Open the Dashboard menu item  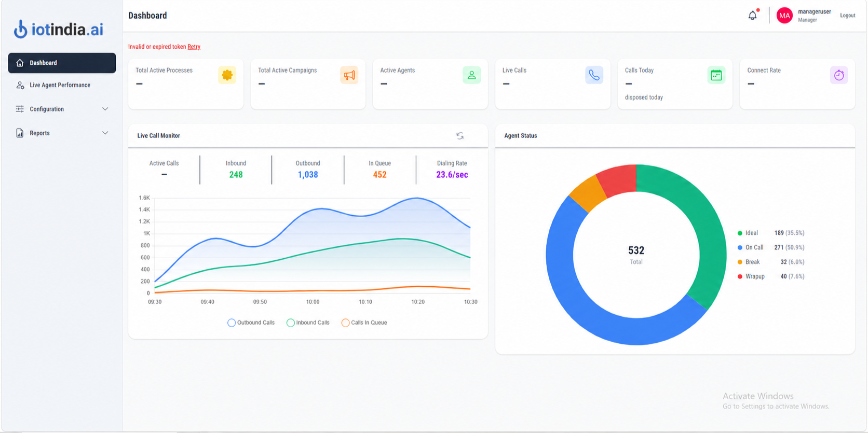pos(62,63)
